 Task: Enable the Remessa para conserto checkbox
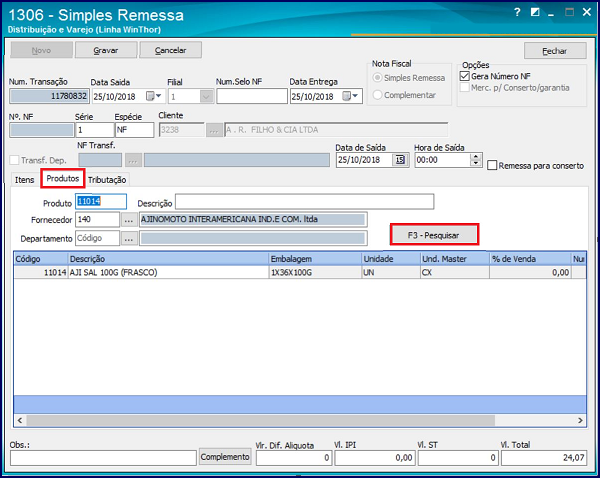[492, 165]
